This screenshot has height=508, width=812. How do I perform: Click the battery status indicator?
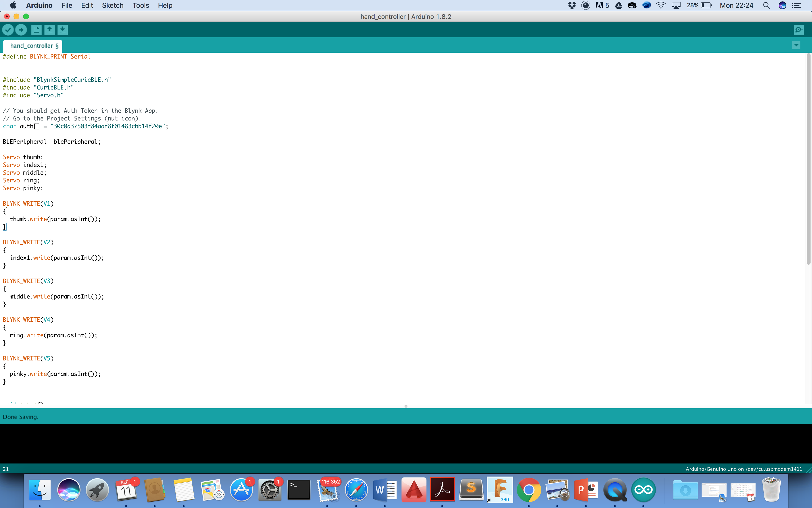(x=699, y=5)
